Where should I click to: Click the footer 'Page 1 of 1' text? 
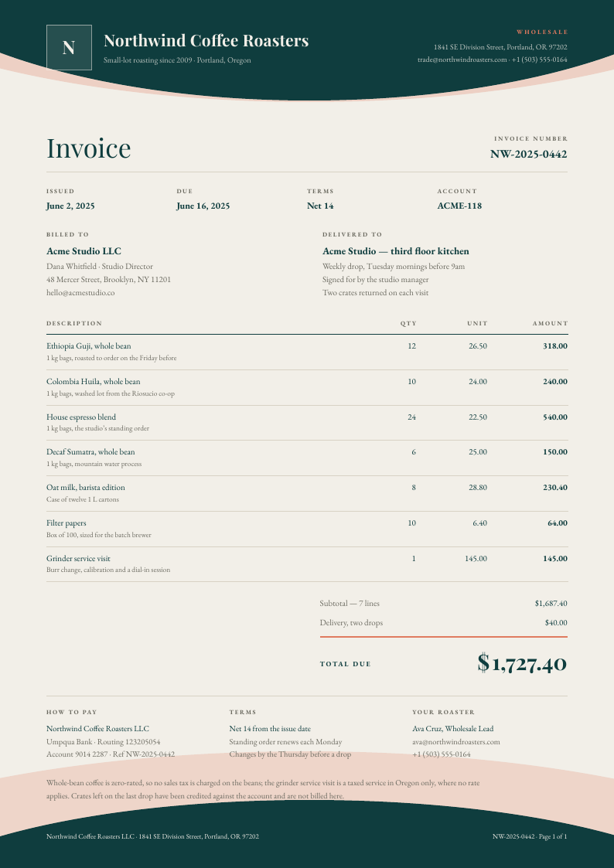[x=553, y=836]
